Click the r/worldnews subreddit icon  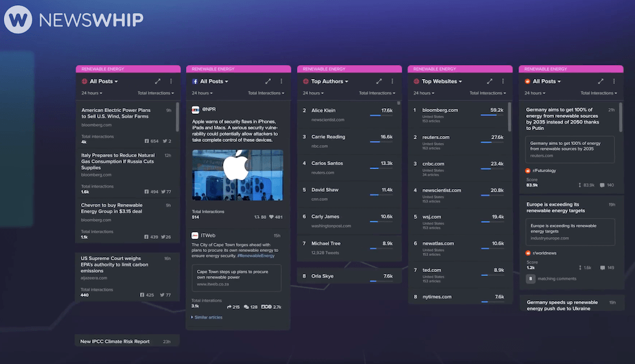(x=528, y=253)
